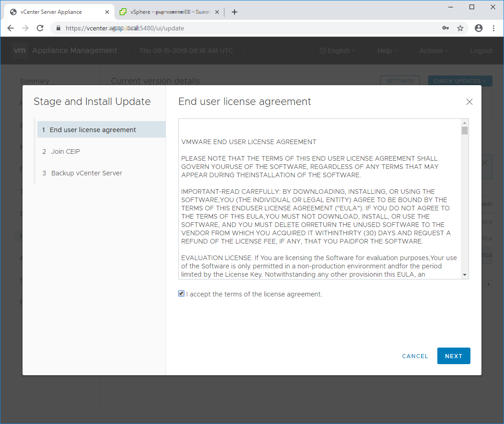This screenshot has height=424, width=504.
Task: Close the vCenter Server Appliance tab
Action: click(107, 12)
